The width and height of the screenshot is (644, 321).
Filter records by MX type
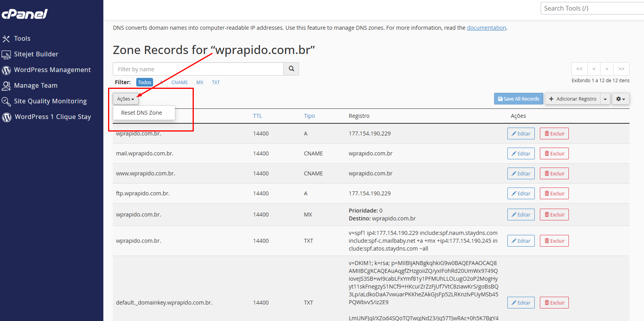pos(200,82)
